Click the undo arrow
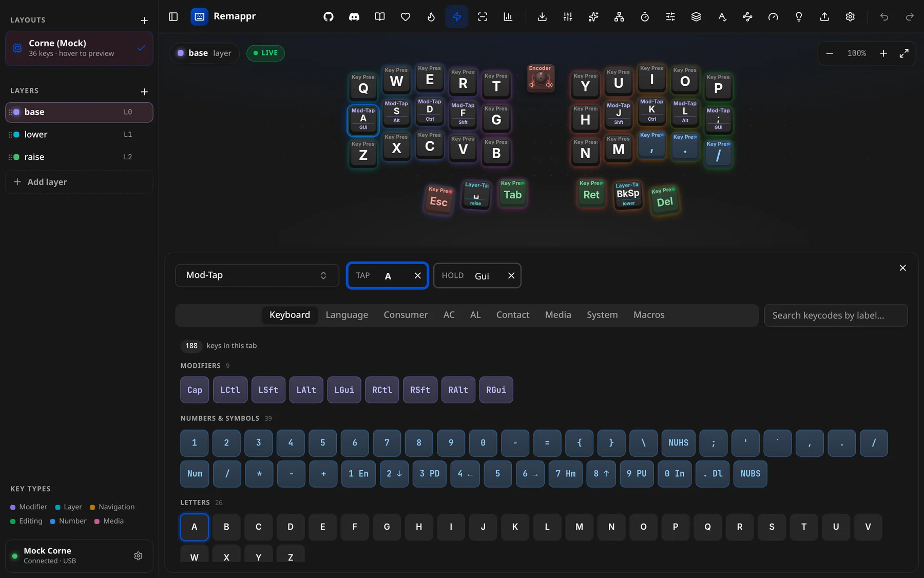This screenshot has height=578, width=924. coord(884,17)
